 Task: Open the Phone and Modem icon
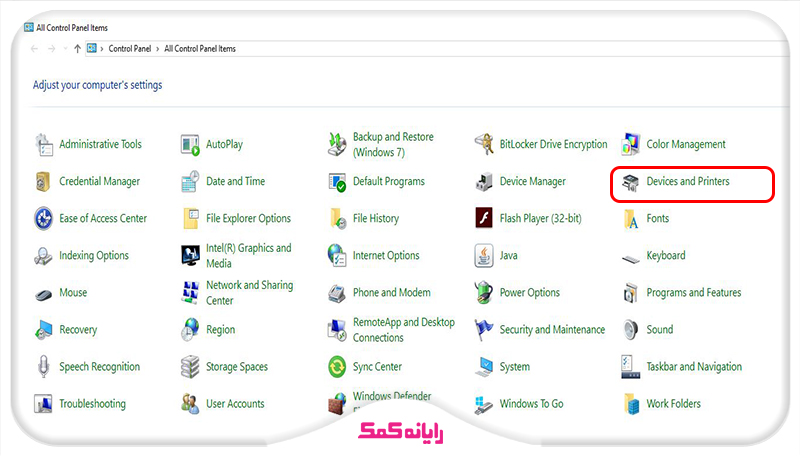[337, 293]
